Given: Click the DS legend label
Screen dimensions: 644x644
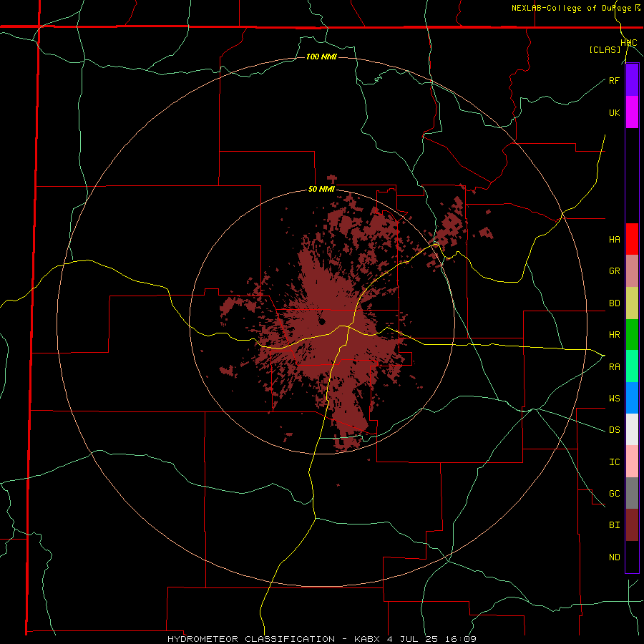Looking at the screenshot, I should click(x=614, y=430).
